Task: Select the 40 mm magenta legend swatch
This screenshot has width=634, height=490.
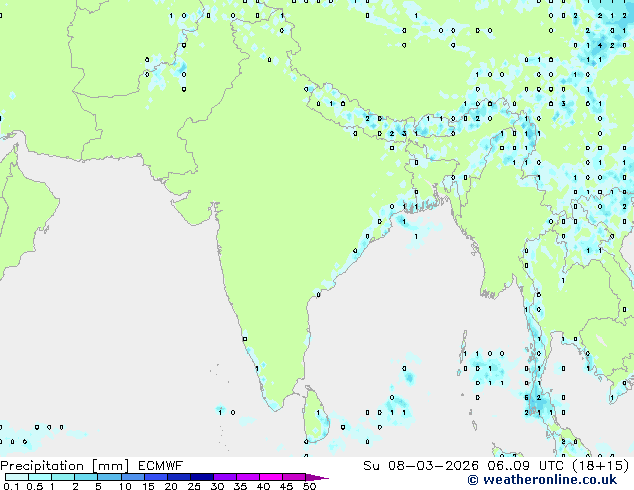Action: click(x=271, y=477)
